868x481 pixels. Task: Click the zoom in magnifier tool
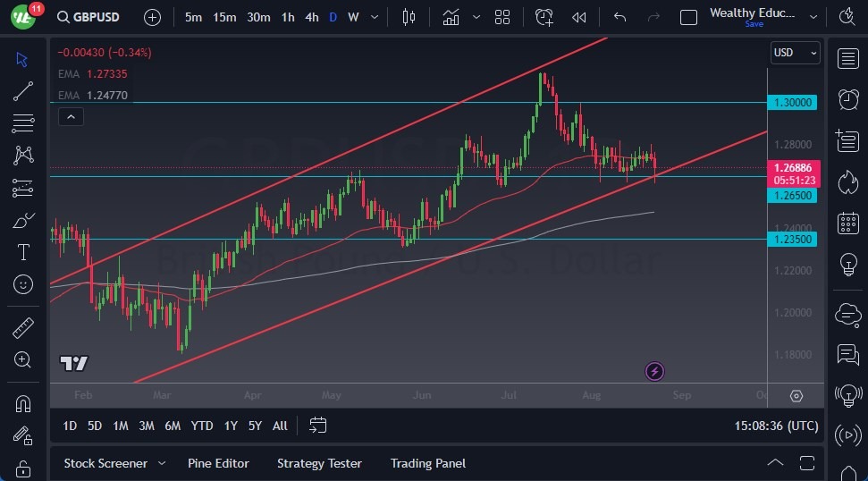tap(23, 359)
